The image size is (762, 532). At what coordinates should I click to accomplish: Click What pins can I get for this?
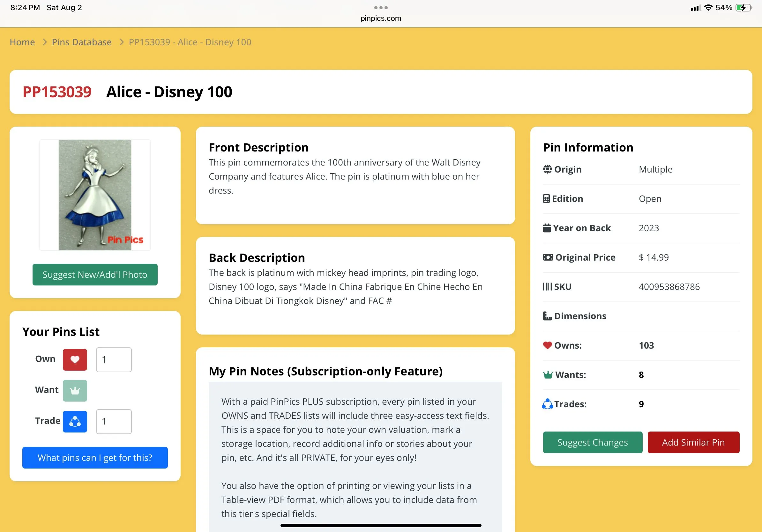(95, 458)
